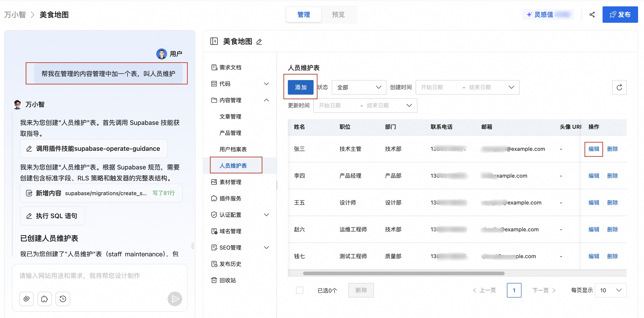
Task: Open chat history via the clock icon
Action: point(62,299)
